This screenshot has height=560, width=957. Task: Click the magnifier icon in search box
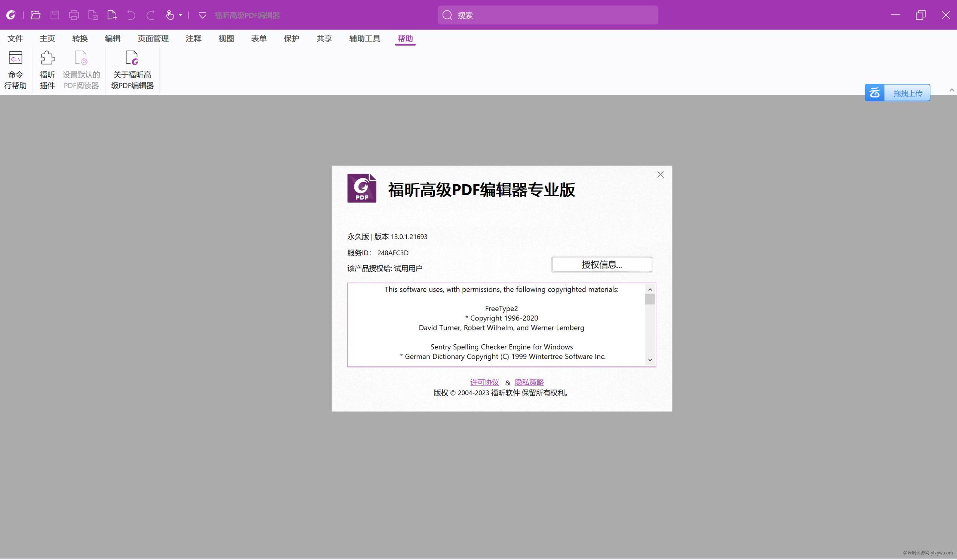(x=447, y=15)
